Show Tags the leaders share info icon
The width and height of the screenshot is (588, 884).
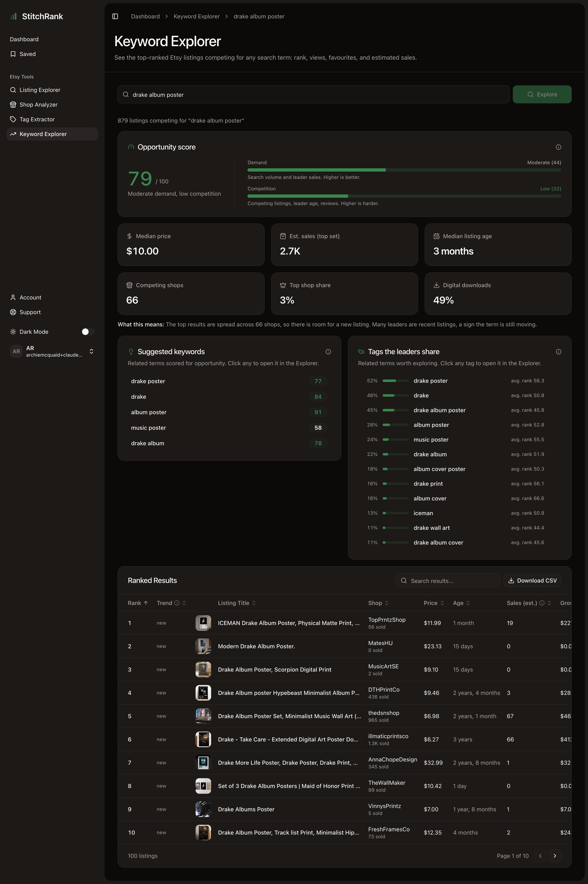[x=558, y=352]
